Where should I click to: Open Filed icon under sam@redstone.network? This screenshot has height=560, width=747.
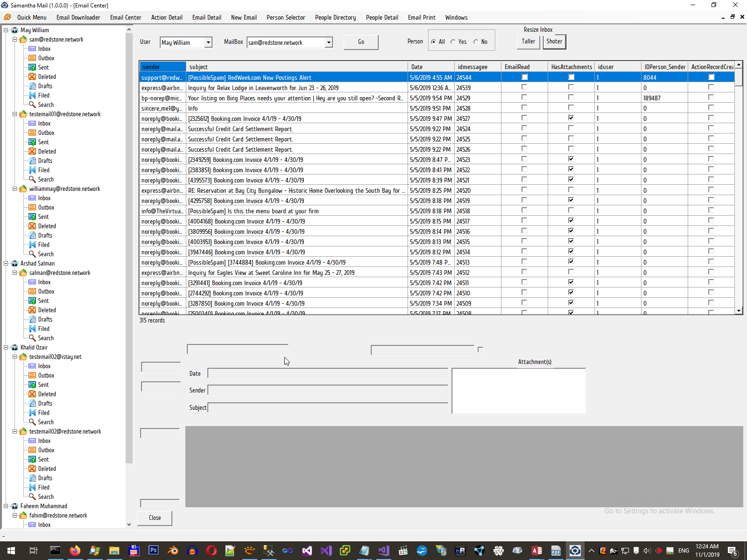[x=32, y=95]
